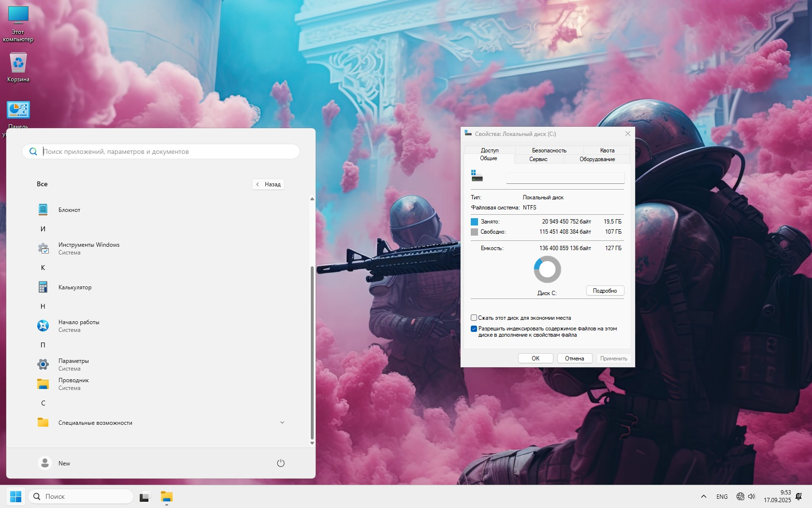
Task: Click the Подробно button
Action: click(605, 291)
